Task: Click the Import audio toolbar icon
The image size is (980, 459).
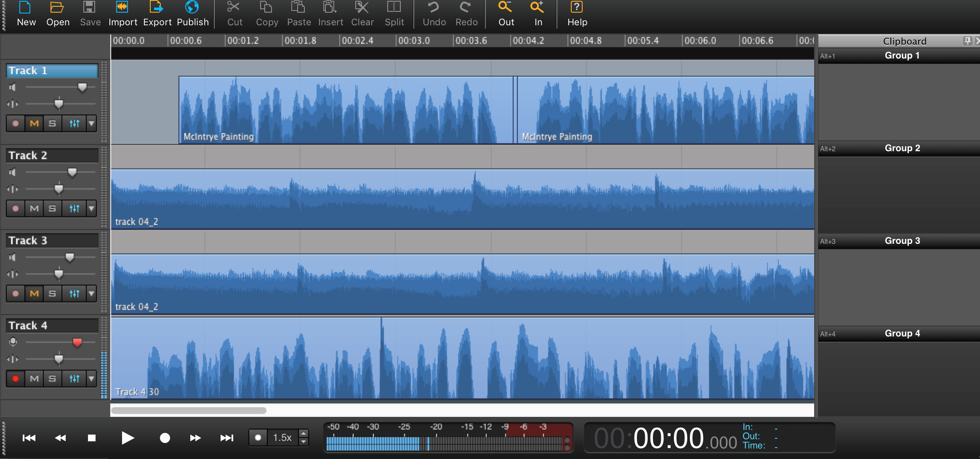Action: click(122, 8)
